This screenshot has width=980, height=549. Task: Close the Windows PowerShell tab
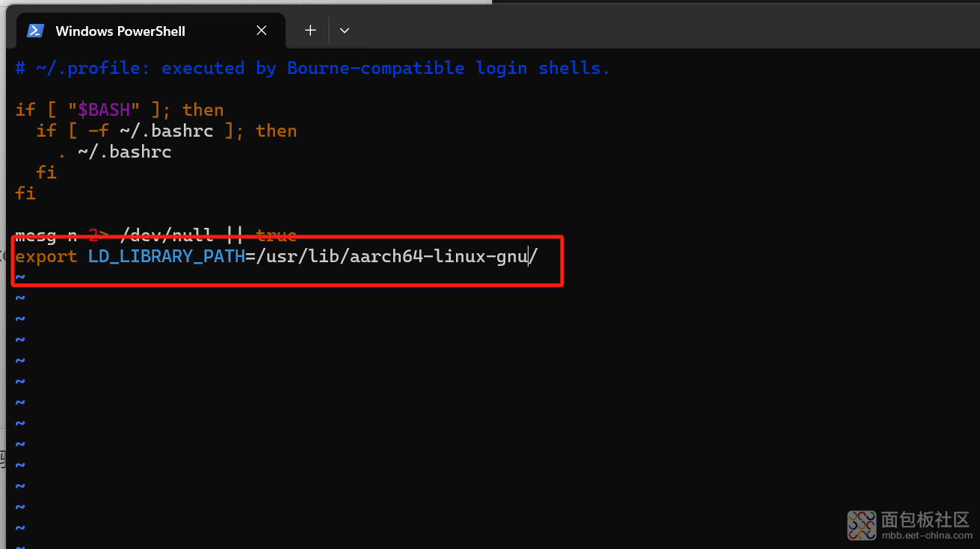tap(262, 31)
